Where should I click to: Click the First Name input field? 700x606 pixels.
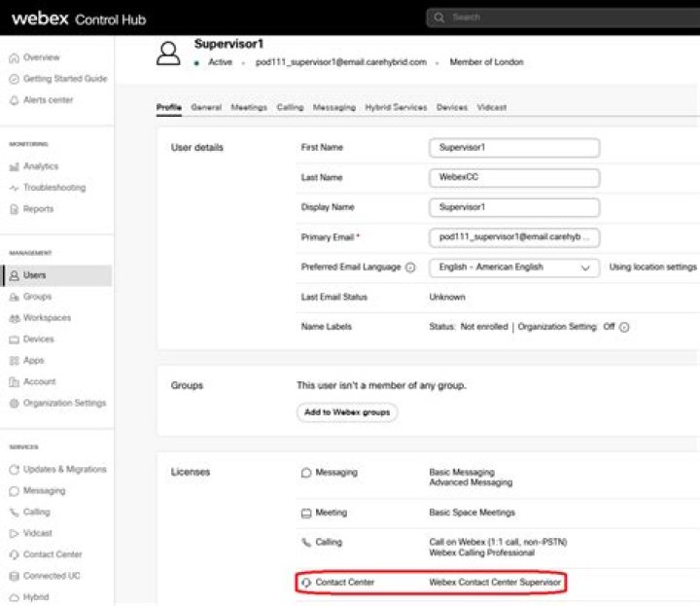tap(514, 148)
